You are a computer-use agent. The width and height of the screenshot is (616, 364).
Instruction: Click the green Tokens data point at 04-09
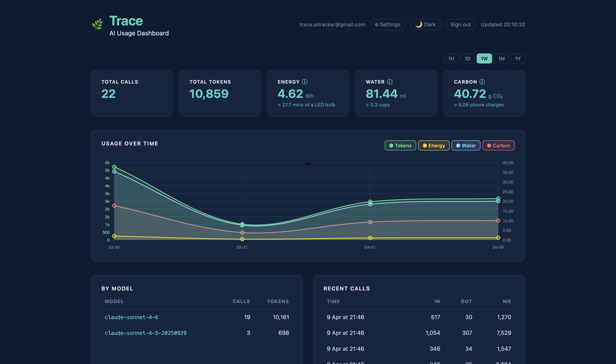(x=498, y=198)
